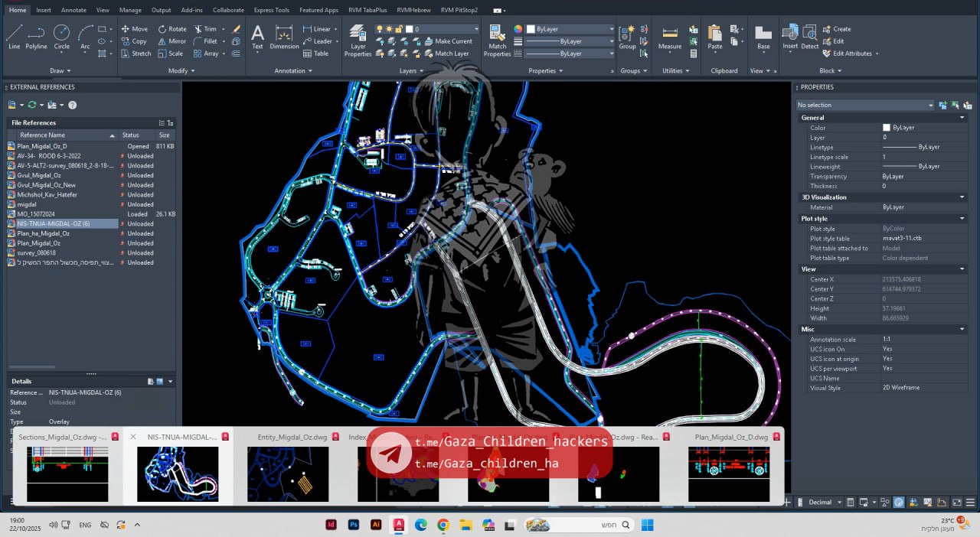
Task: Open the ByLayer object color dropdown
Action: click(570, 29)
